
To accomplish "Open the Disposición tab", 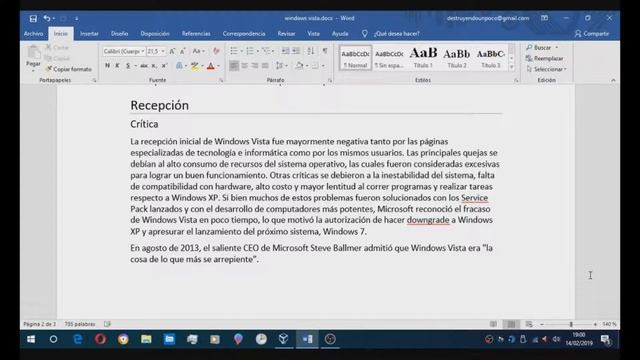I will pos(155,34).
